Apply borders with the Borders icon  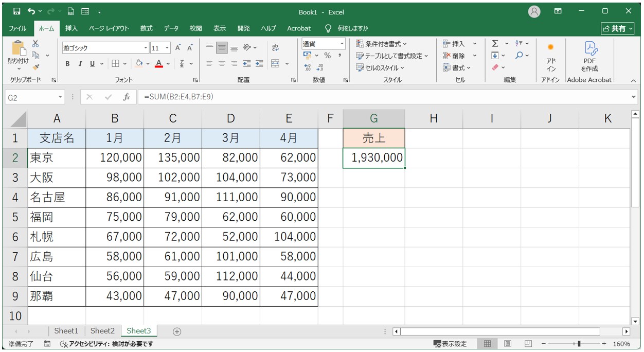(115, 64)
